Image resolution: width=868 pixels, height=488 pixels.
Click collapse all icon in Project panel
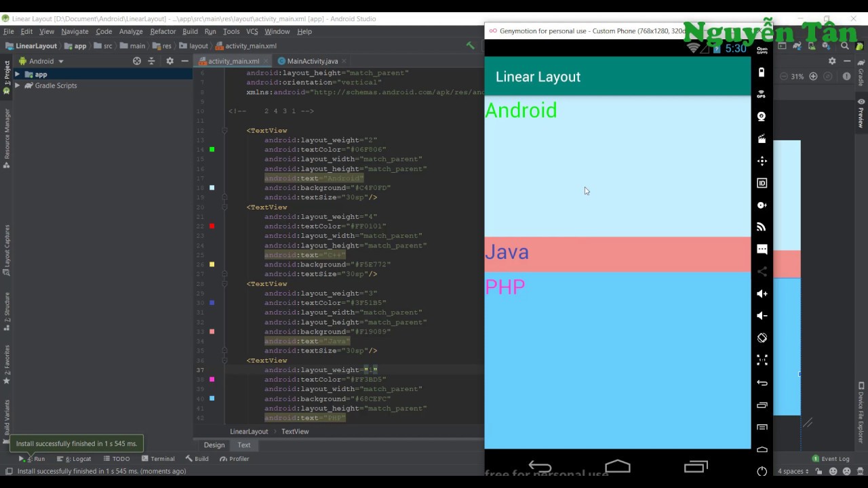151,61
